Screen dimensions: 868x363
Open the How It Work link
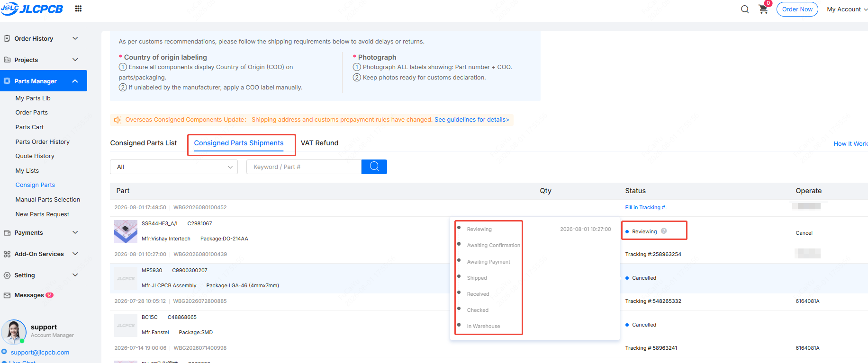point(851,144)
